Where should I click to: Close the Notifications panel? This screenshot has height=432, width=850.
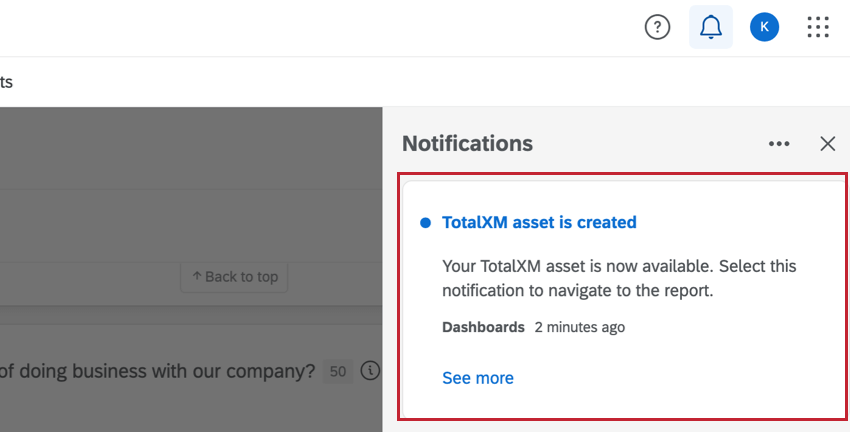tap(827, 144)
